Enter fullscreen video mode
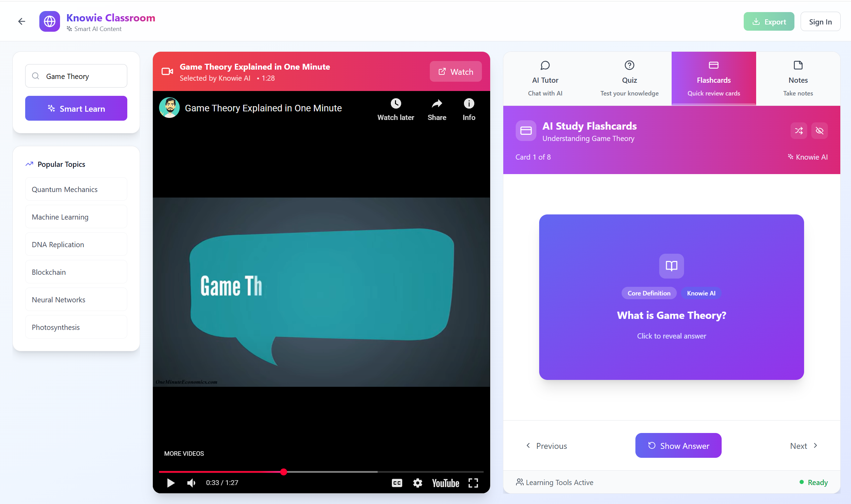 point(473,483)
